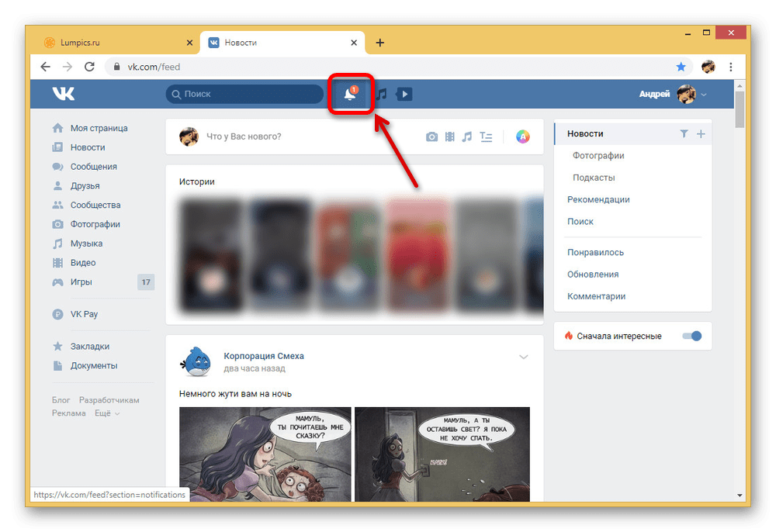Attach audio with the music note icon

point(466,136)
